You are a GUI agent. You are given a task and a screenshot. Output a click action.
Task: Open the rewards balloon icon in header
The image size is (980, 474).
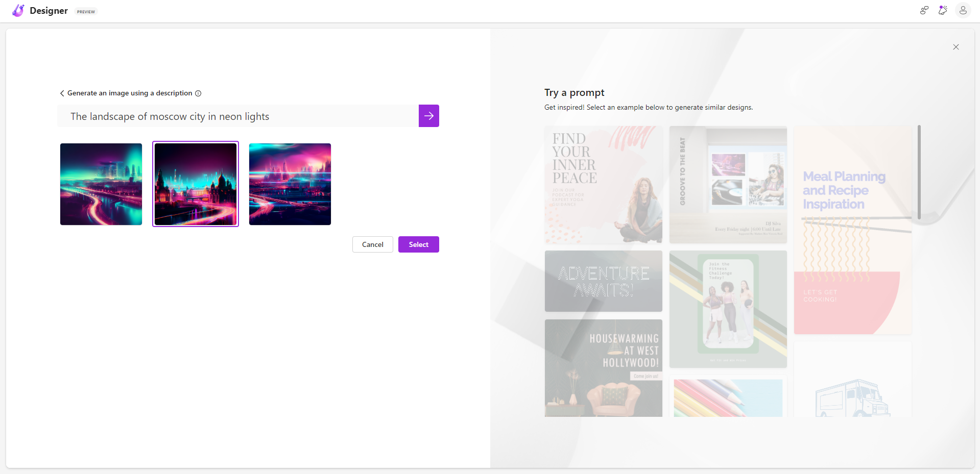pos(943,10)
